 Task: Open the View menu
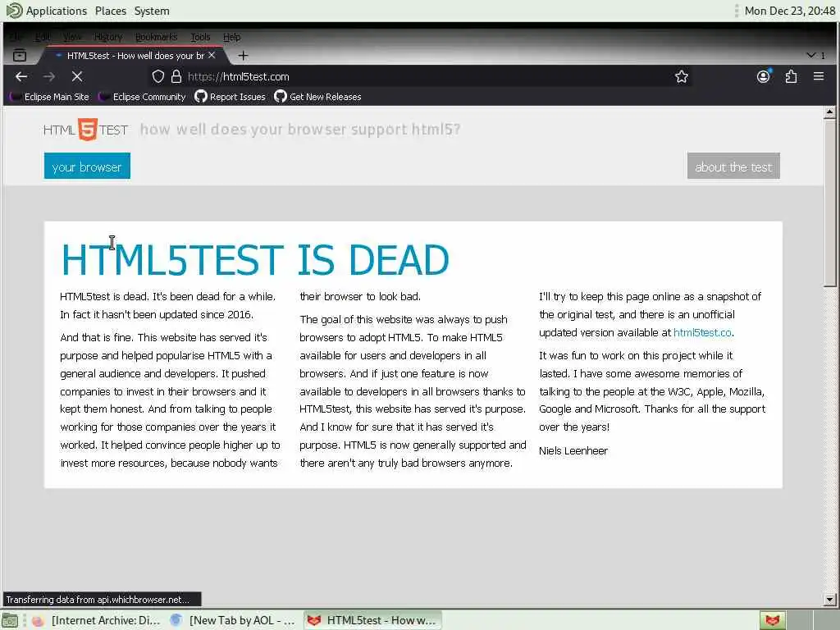click(72, 37)
